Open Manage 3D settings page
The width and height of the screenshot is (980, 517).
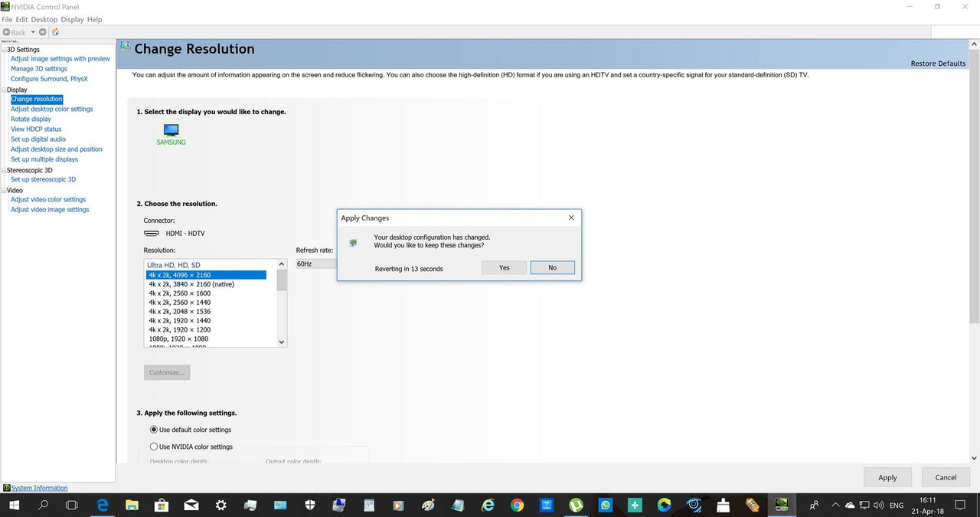(x=39, y=69)
